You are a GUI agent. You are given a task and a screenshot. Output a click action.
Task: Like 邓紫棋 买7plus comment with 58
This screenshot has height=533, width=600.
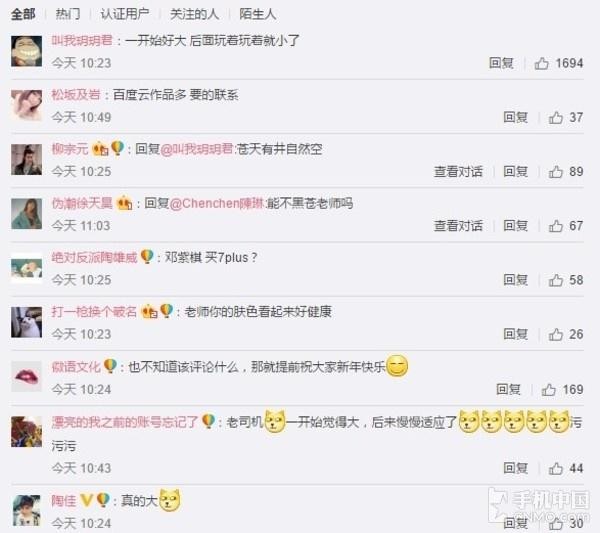pyautogui.click(x=556, y=280)
